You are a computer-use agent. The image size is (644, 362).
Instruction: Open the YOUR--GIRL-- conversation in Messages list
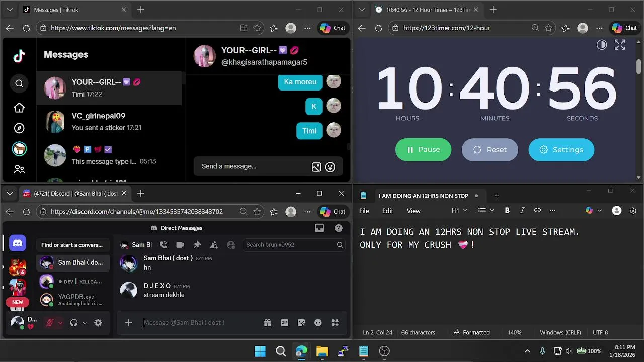point(109,88)
